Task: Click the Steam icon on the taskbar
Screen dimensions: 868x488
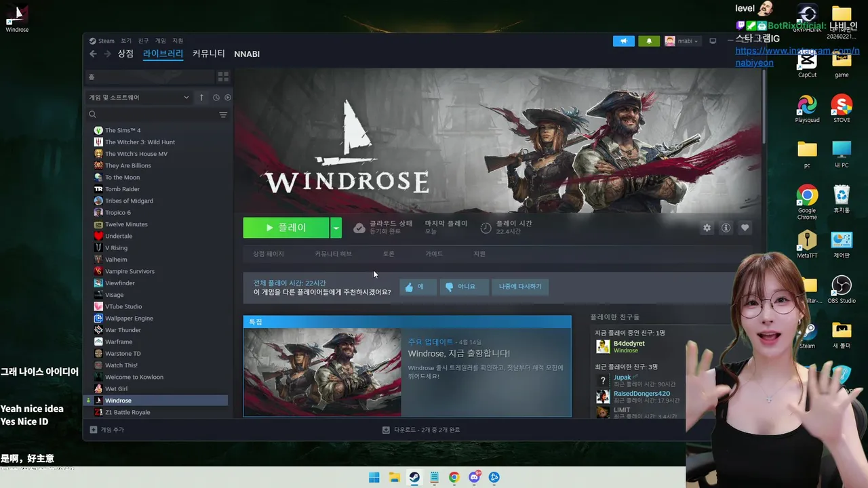Action: pyautogui.click(x=414, y=477)
